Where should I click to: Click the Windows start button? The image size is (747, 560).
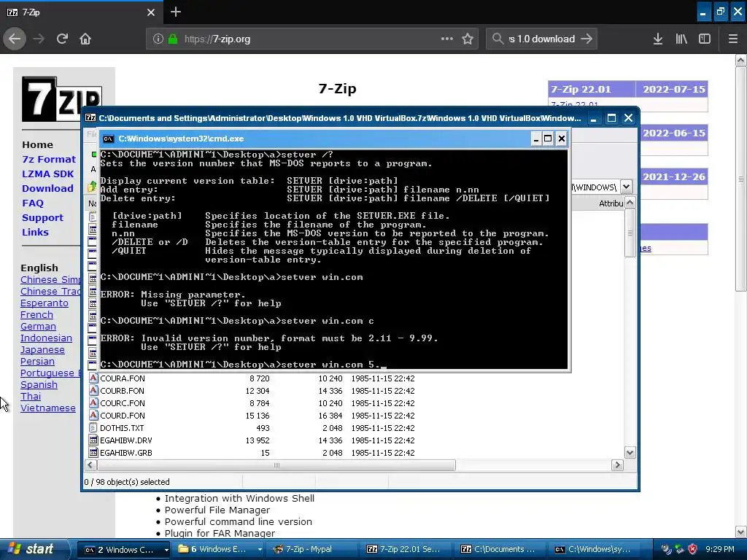(x=34, y=549)
